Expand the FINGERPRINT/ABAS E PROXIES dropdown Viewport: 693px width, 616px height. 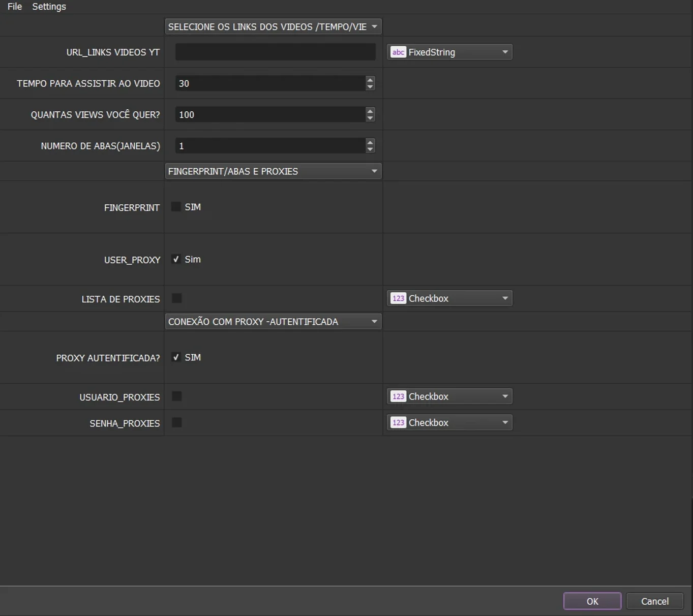click(273, 171)
